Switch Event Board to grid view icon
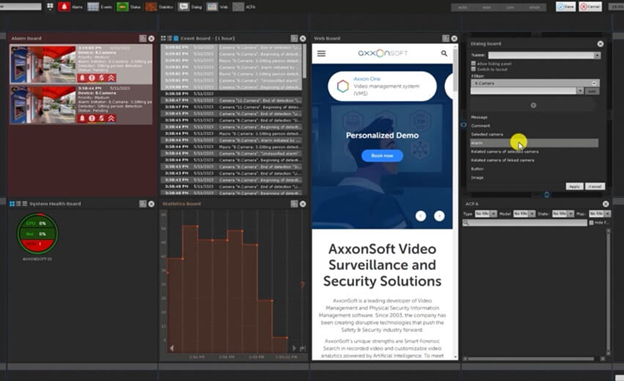 point(163,38)
